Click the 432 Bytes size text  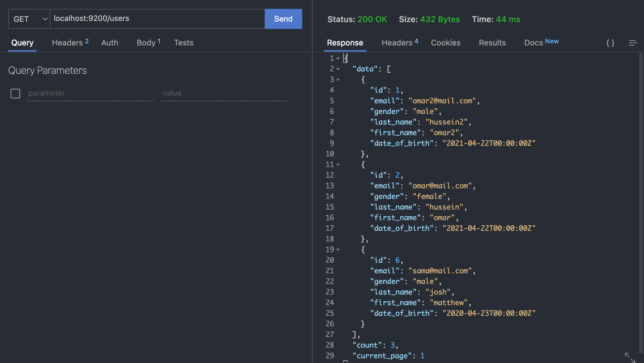pos(440,19)
